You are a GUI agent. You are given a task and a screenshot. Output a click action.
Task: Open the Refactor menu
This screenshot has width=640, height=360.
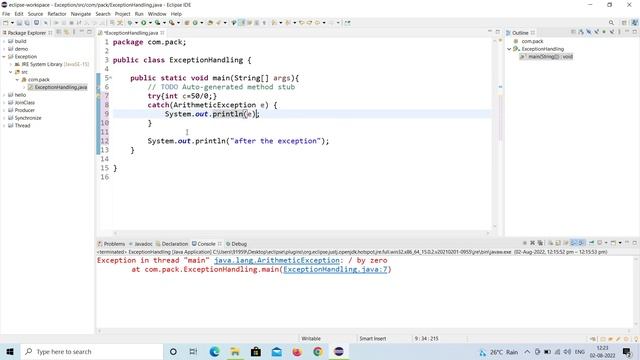tap(57, 14)
